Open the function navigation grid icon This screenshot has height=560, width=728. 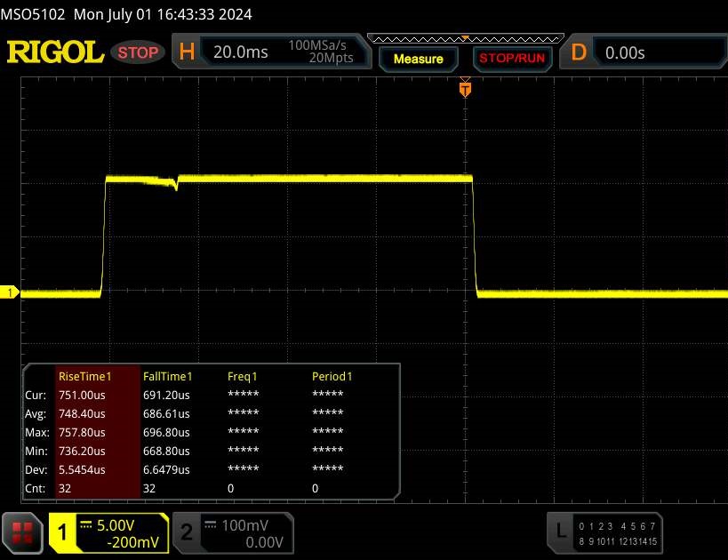click(x=23, y=532)
